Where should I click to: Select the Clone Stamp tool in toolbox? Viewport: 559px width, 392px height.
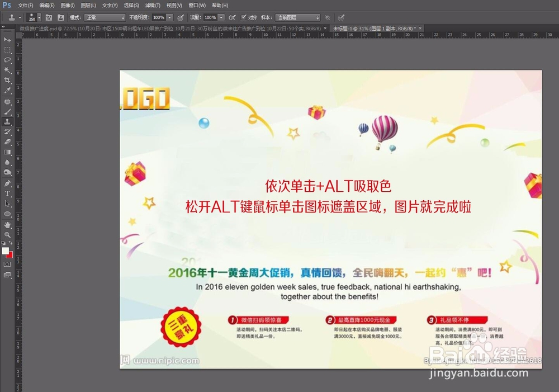(7, 122)
